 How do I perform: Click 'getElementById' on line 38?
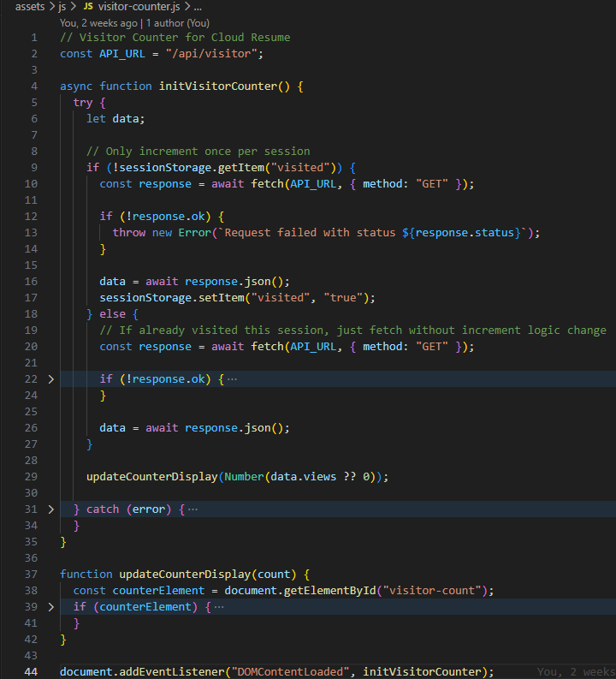[x=330, y=591]
